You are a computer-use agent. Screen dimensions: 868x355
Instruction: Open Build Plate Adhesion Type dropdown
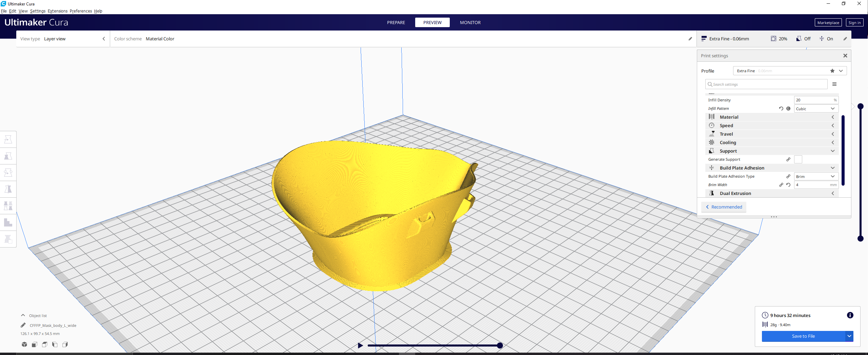816,176
